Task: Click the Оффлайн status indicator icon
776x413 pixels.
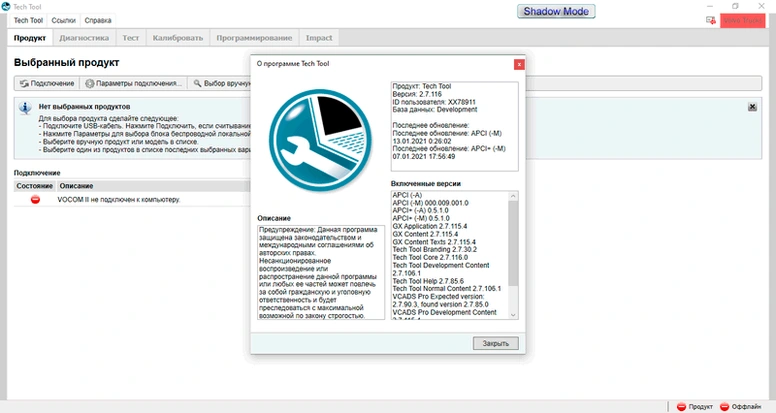Action: click(x=725, y=407)
